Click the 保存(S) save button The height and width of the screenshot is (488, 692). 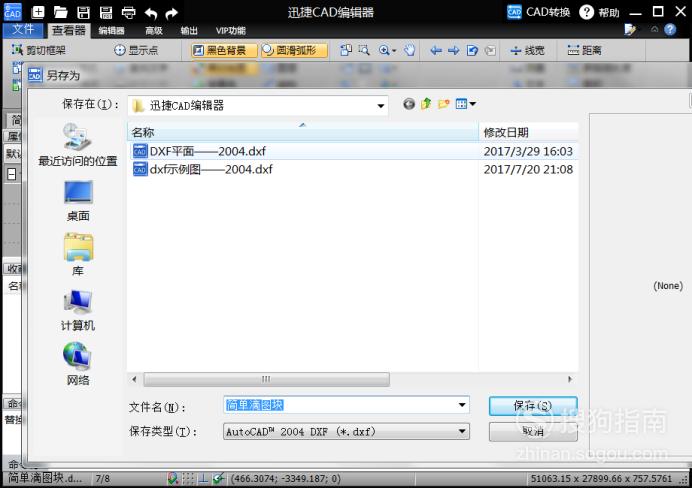[x=533, y=405]
